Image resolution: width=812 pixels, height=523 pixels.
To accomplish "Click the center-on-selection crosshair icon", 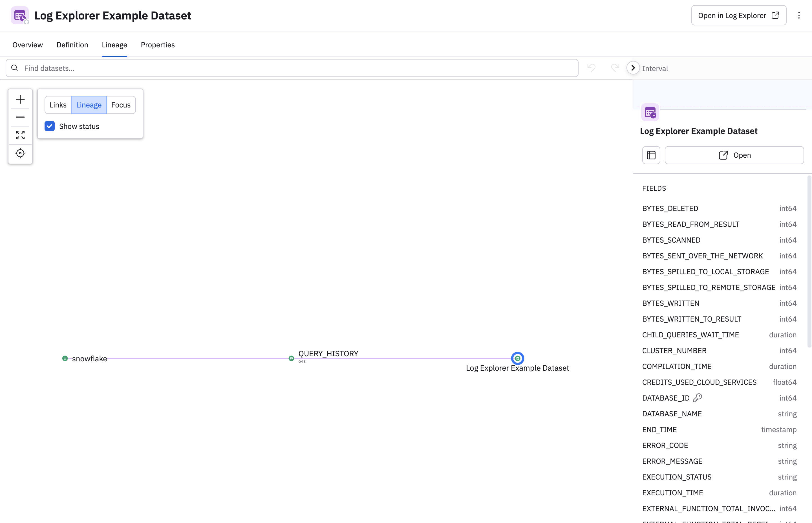I will click(x=20, y=153).
